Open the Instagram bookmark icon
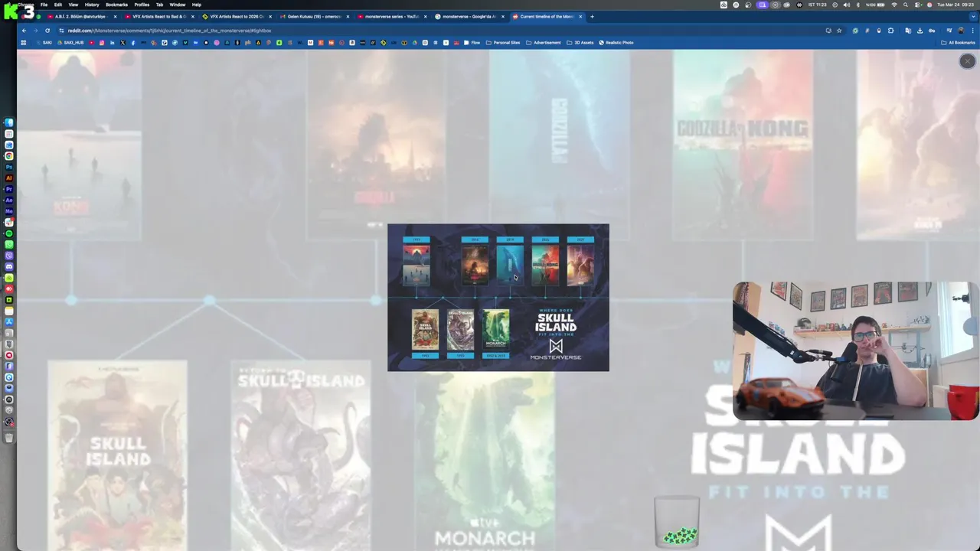The height and width of the screenshot is (551, 980). click(x=102, y=43)
